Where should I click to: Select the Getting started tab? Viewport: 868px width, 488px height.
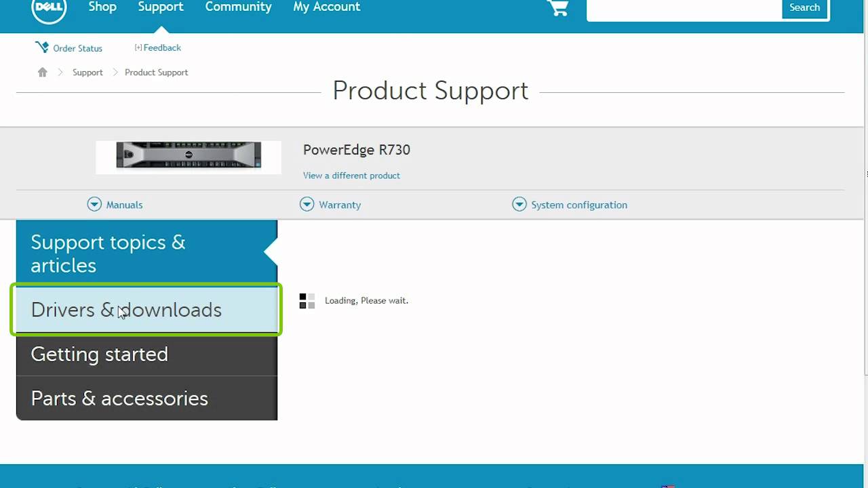(146, 354)
